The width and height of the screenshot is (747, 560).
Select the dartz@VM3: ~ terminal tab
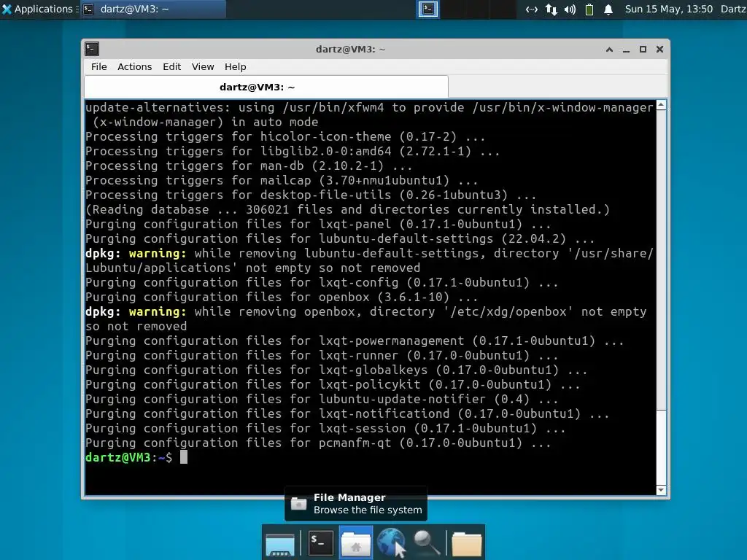coord(266,87)
